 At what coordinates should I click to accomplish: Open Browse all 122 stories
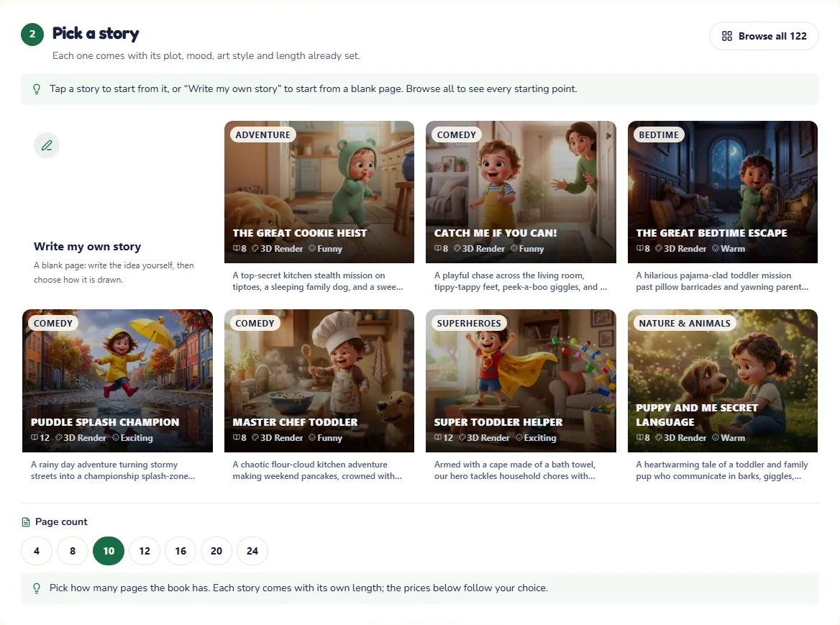(x=764, y=36)
